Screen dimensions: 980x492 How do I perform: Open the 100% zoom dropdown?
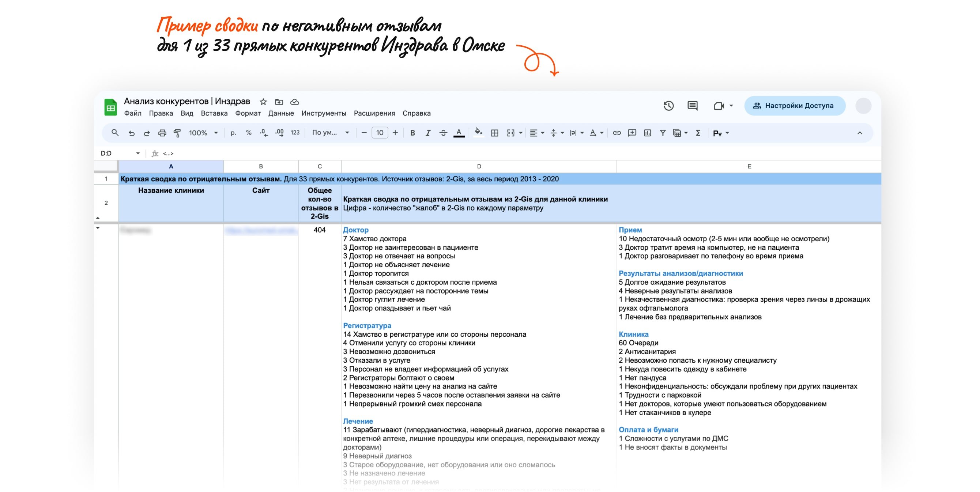click(203, 133)
